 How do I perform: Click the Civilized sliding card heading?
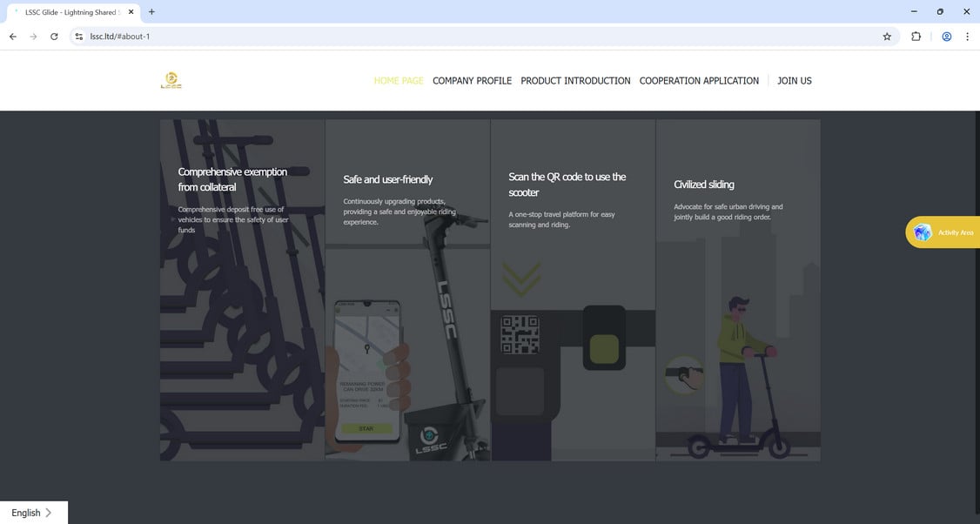click(x=704, y=185)
